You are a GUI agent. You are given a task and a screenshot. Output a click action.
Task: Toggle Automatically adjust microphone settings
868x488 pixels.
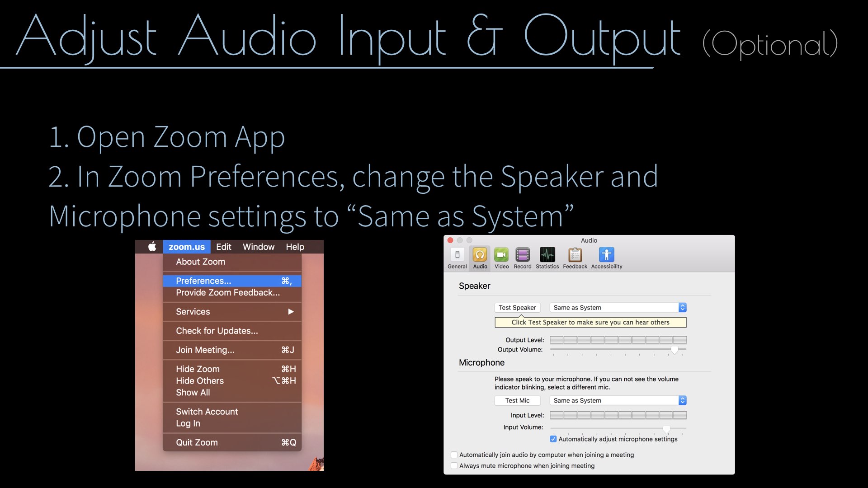coord(553,439)
